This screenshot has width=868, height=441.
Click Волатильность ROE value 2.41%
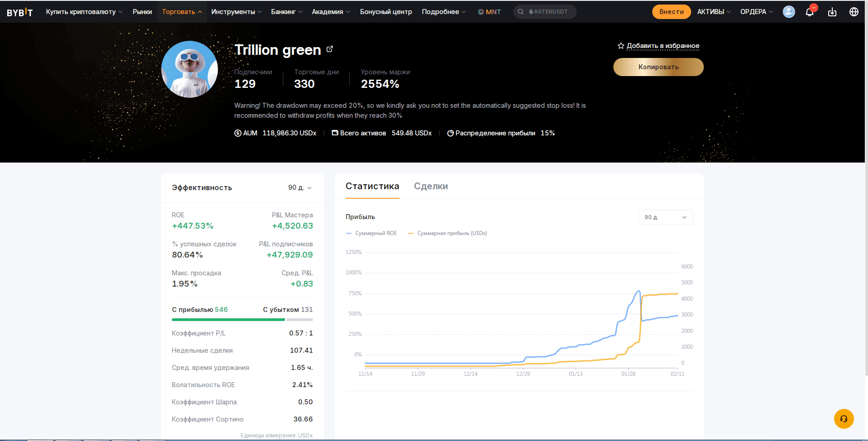[x=303, y=385]
